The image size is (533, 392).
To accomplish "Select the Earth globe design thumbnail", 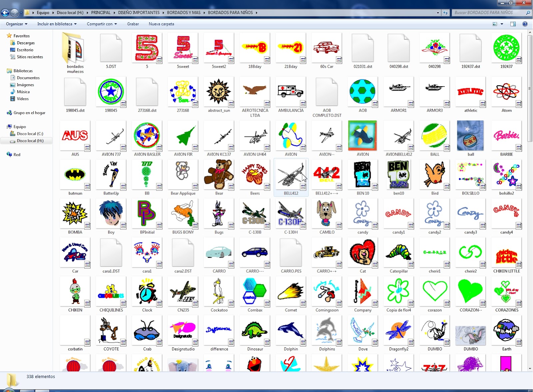I will click(507, 331).
